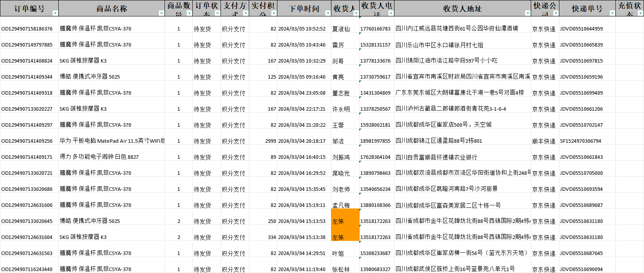
Task: Click address 四川乐山市中区水口镇徐月村七组
Action: [x=439, y=45]
